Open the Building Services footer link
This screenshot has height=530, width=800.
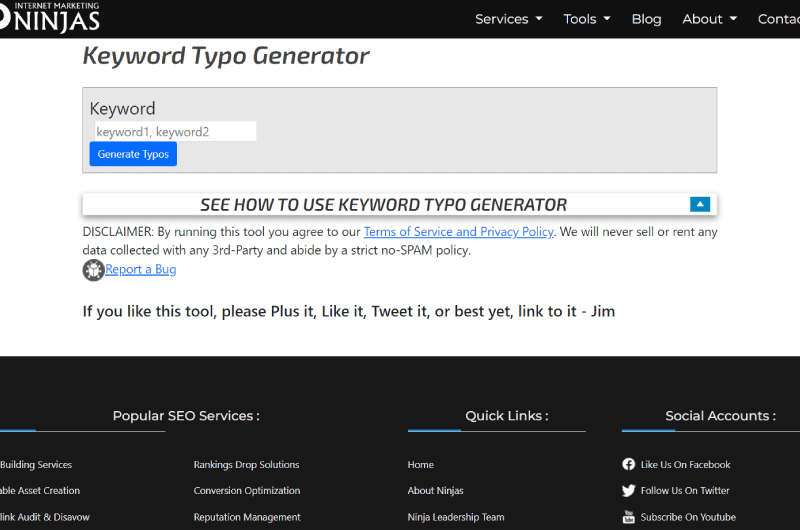36,465
